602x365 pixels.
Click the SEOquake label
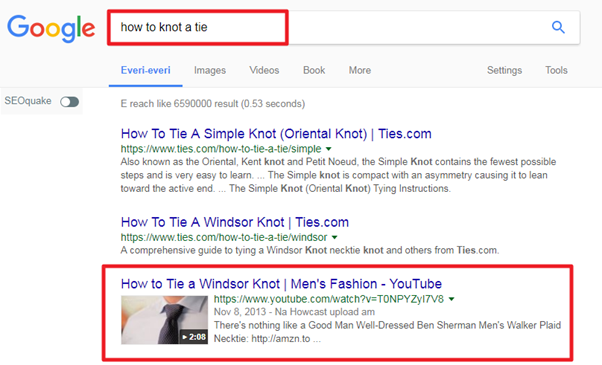(28, 101)
